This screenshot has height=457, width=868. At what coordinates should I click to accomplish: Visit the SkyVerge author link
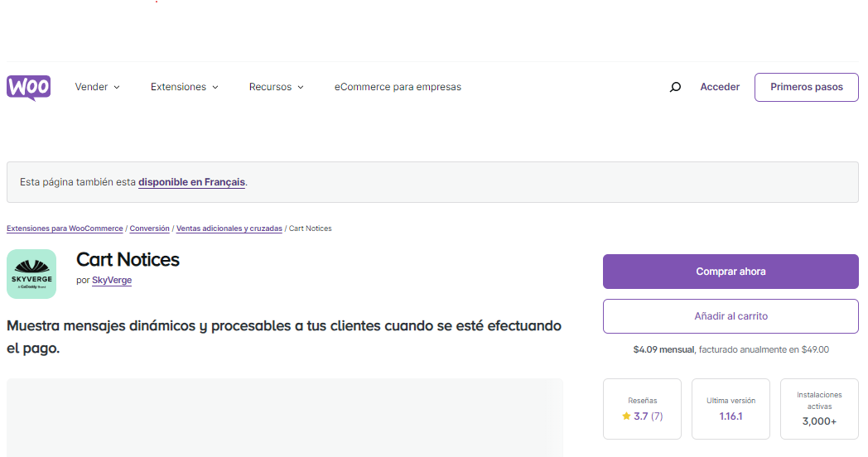[x=112, y=281]
